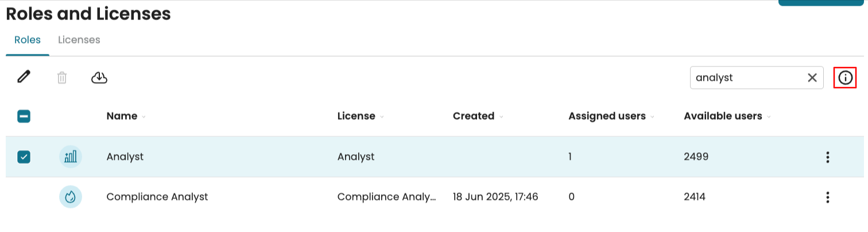The height and width of the screenshot is (232, 868).
Task: Click inside the analyst search field
Action: click(x=746, y=78)
